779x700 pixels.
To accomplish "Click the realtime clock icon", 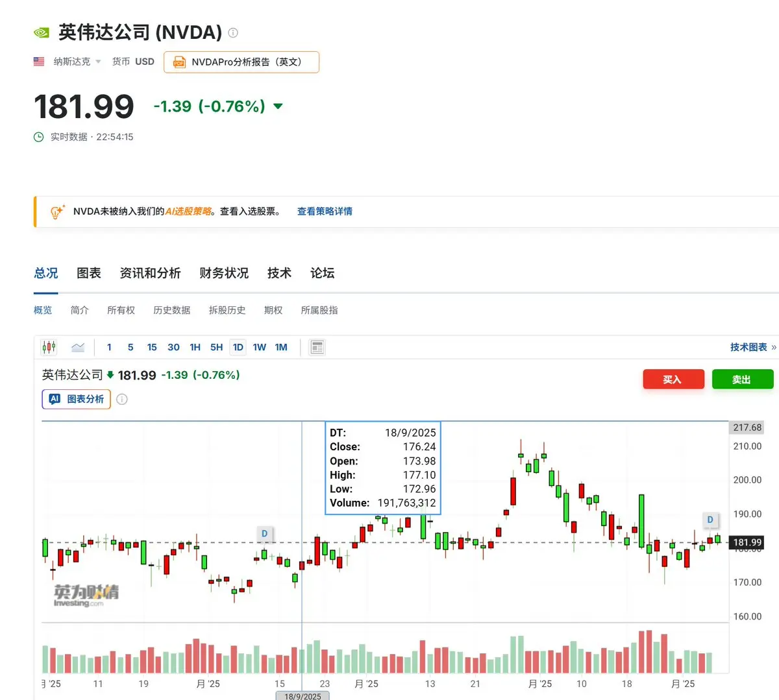I will pyautogui.click(x=39, y=137).
